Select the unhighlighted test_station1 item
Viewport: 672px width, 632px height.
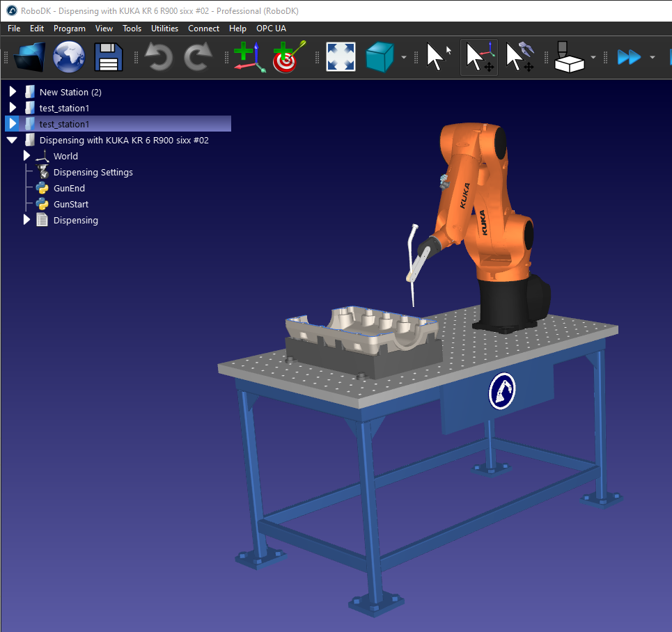[64, 108]
